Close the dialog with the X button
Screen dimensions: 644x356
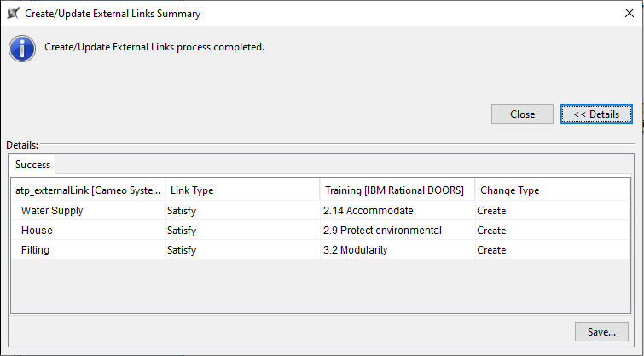pos(629,13)
